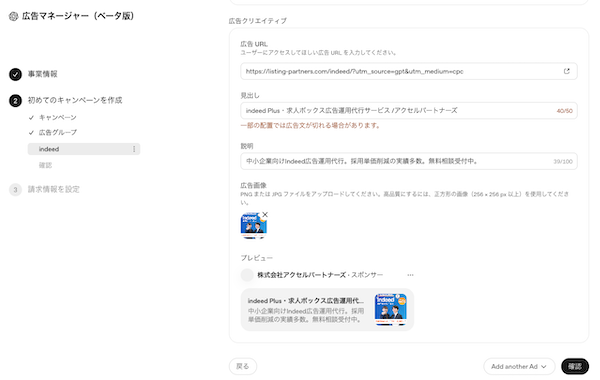600x380 pixels.
Task: Click the 見出し headline input field
Action: pos(409,111)
